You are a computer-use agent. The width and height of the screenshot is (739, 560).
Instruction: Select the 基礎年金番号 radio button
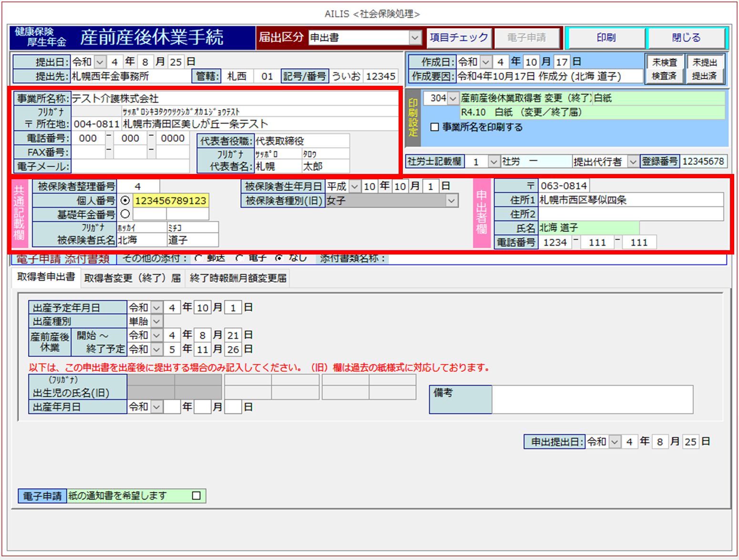pos(125,214)
